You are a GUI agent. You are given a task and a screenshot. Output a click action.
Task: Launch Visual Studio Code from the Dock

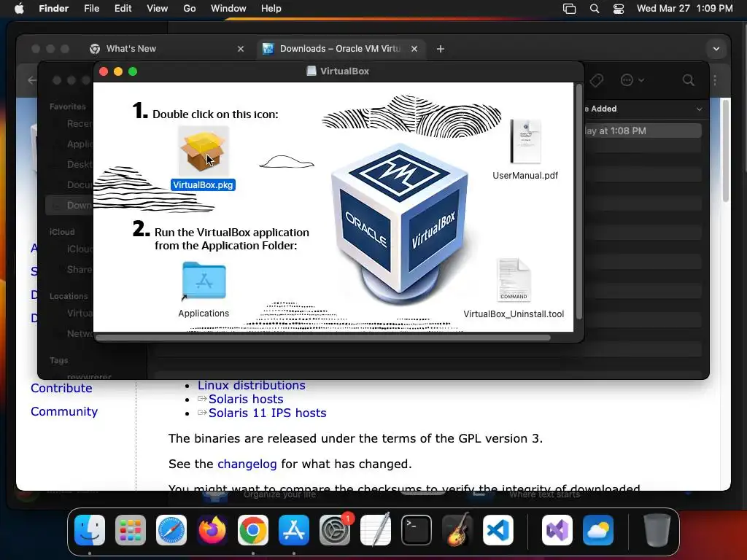(498, 530)
